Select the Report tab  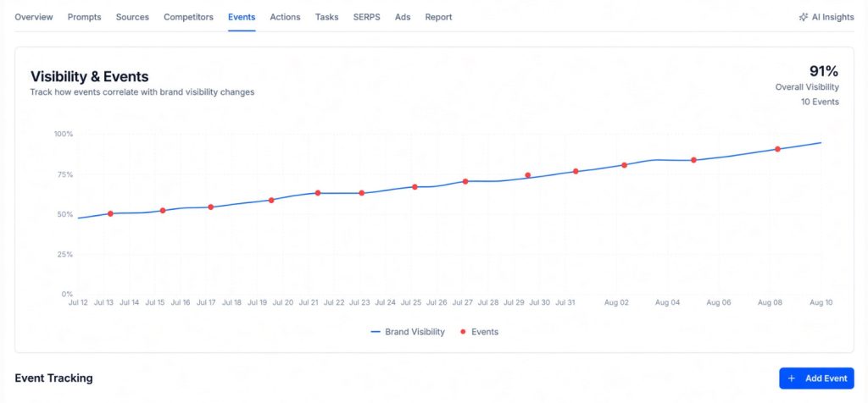(438, 17)
